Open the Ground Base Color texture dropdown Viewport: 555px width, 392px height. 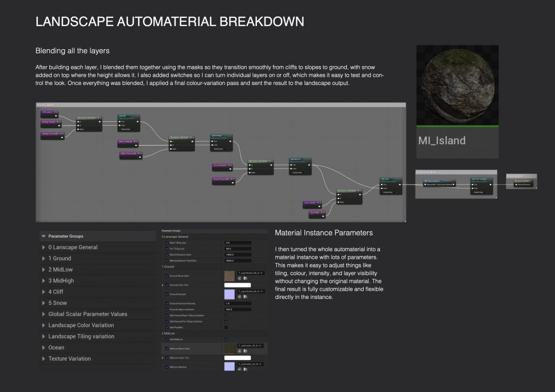(250, 273)
